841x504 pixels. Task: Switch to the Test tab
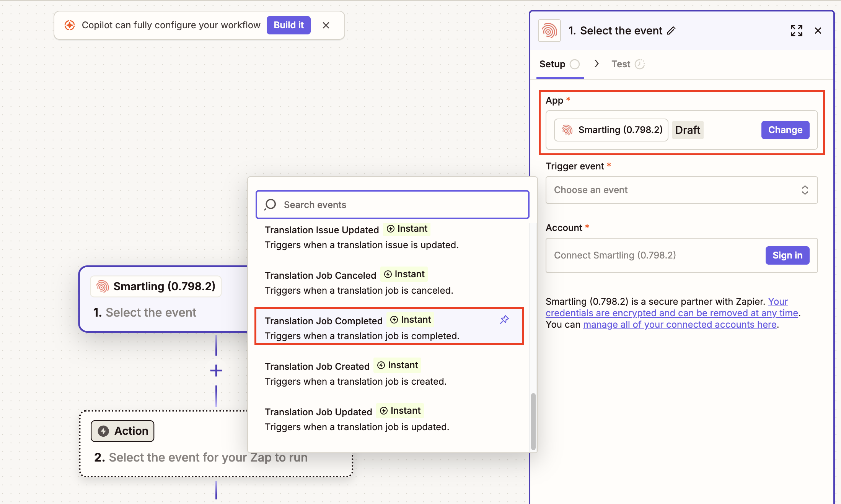tap(621, 64)
